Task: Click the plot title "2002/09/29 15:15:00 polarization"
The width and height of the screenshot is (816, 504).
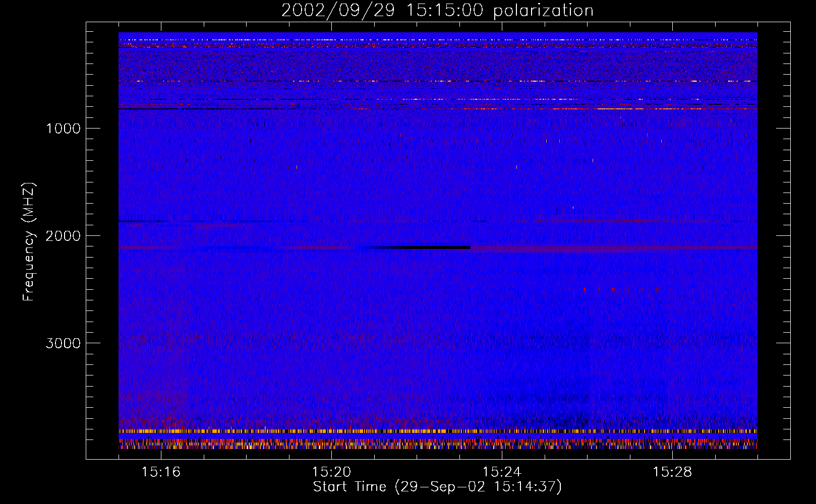Action: 437,10
